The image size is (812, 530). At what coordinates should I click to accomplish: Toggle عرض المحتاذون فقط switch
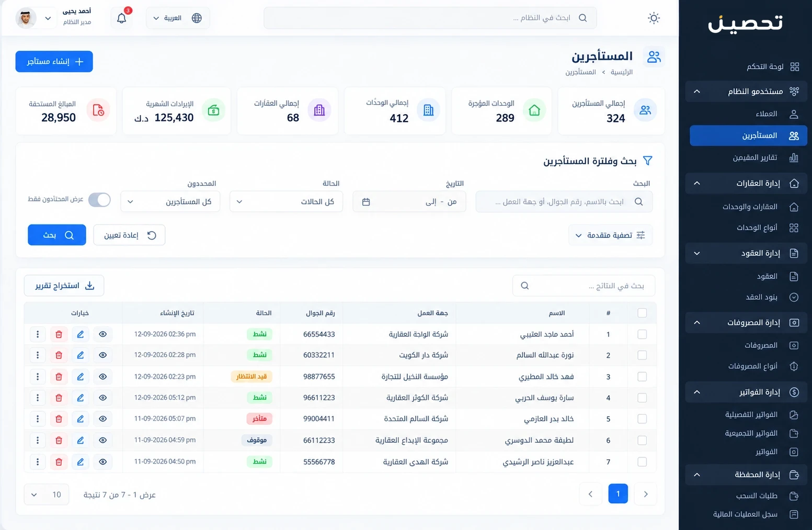99,200
